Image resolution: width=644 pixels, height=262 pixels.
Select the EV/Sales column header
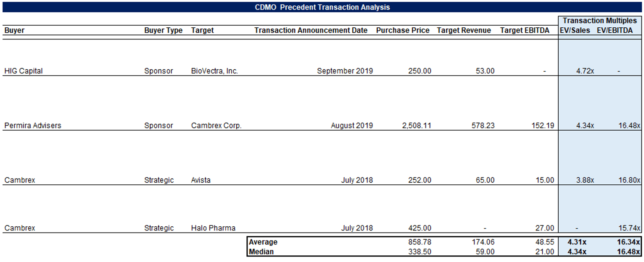575,30
